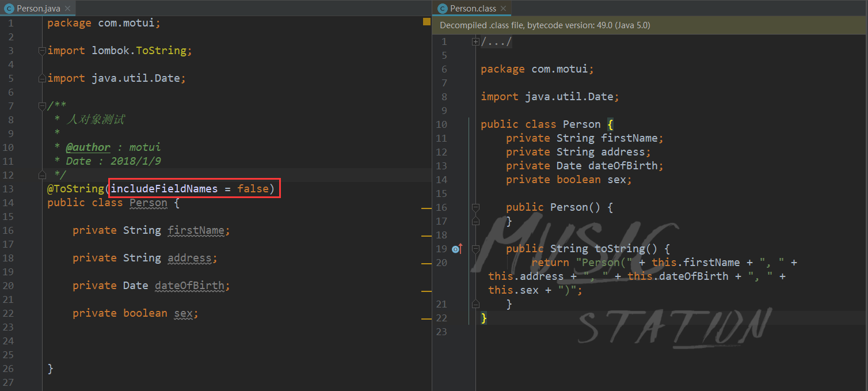Expand the folded /.../ comment in Person.class
The width and height of the screenshot is (868, 391).
click(475, 41)
